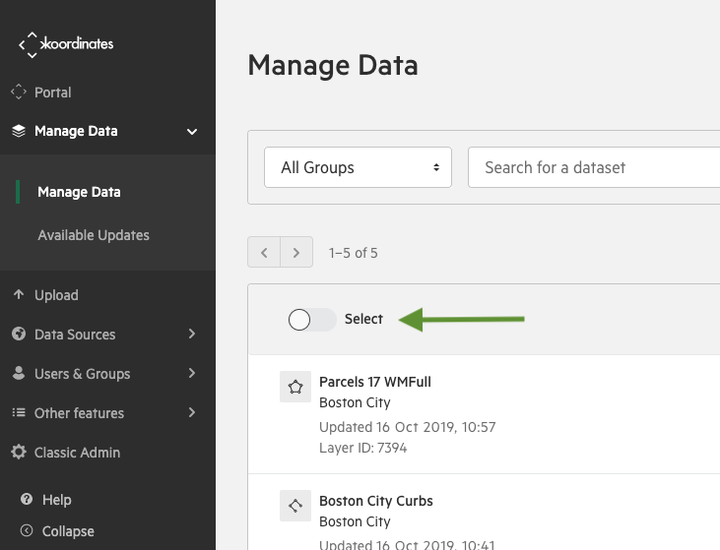This screenshot has width=720, height=550.
Task: Click the Classic Admin gear icon
Action: [18, 452]
